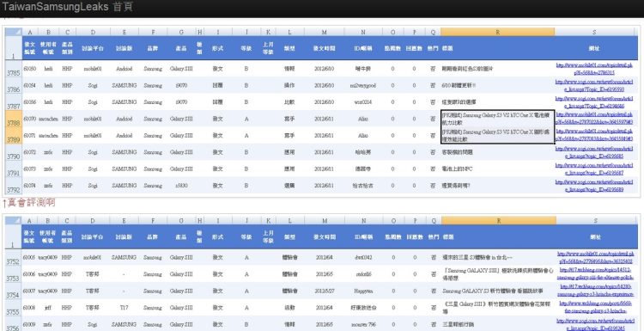Select row header 3788
Viewport: 644px width, 331px height.
coord(14,119)
